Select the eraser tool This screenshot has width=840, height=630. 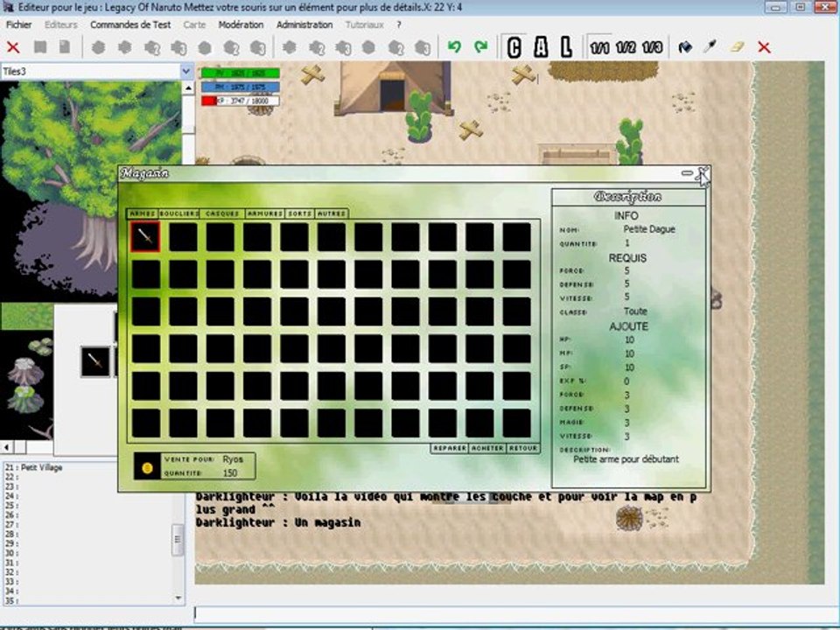pyautogui.click(x=737, y=47)
